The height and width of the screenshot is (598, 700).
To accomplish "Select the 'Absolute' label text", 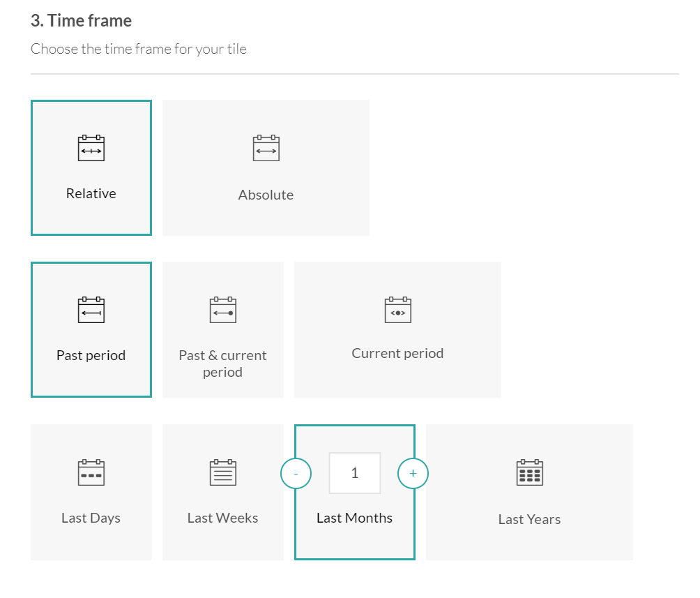I will coord(266,195).
